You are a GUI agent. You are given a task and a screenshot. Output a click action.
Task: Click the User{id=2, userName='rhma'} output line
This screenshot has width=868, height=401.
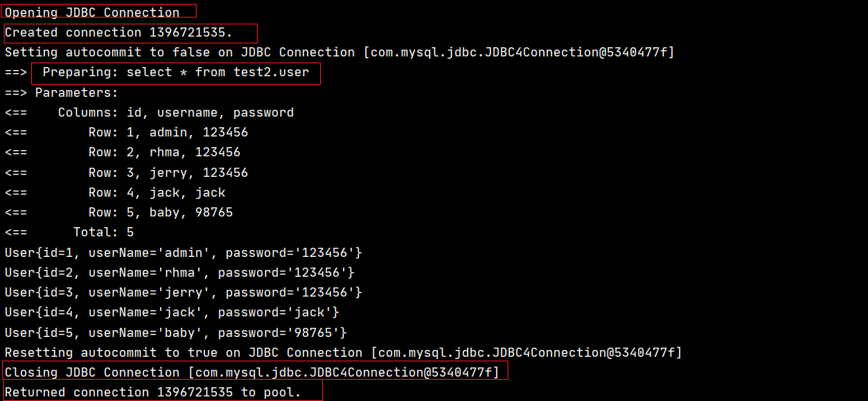pos(179,272)
